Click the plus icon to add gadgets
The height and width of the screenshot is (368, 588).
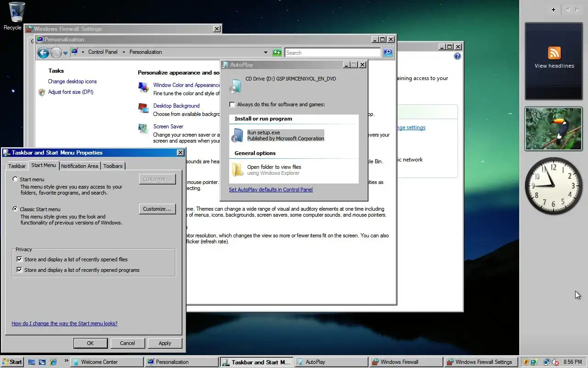[554, 10]
